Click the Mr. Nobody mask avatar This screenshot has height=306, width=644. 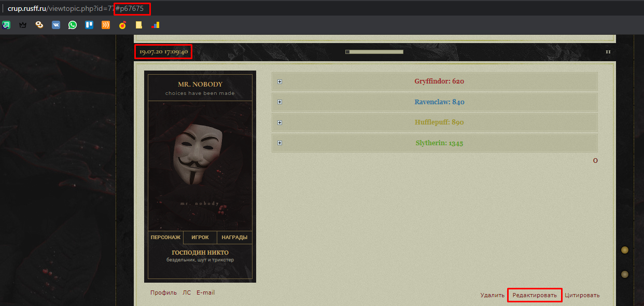[200, 166]
